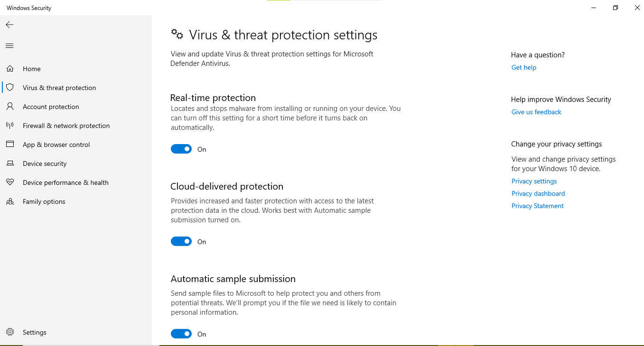The image size is (644, 346).
Task: Open the Privacy dashboard link
Action: [538, 193]
